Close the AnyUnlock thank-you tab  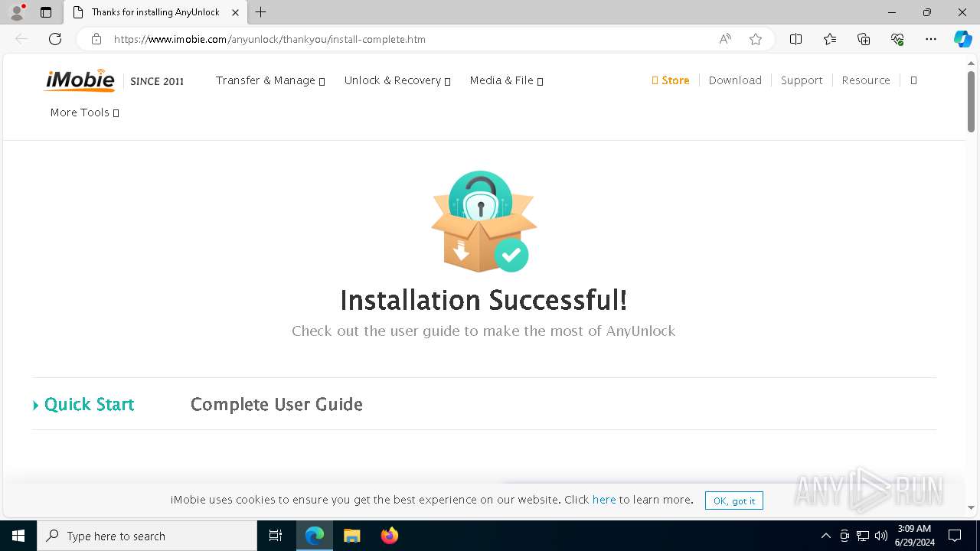(236, 12)
